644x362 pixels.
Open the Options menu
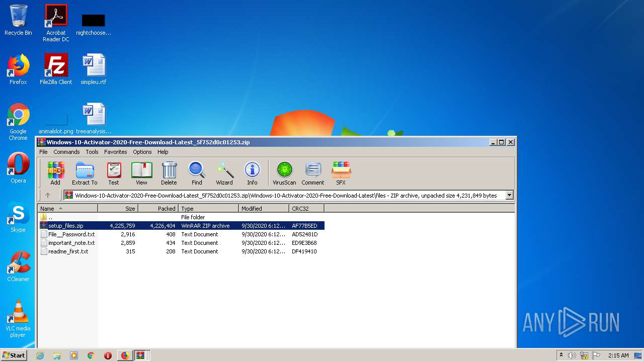[142, 152]
